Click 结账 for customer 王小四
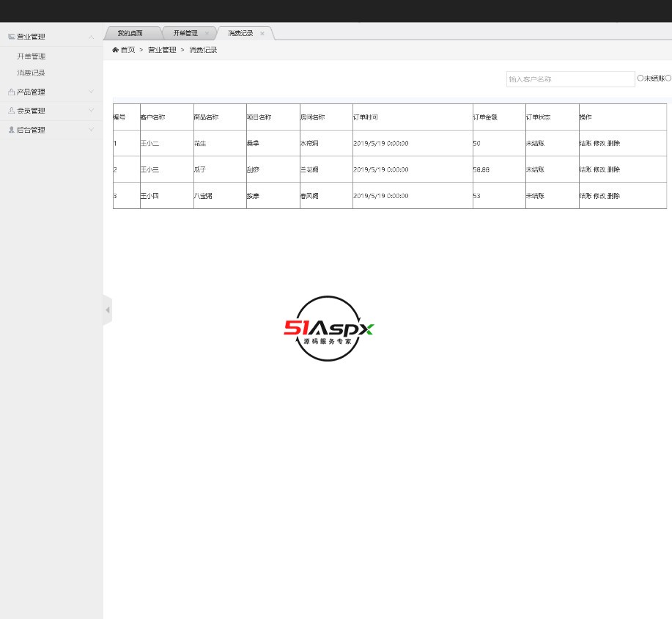672x619 pixels. pos(586,196)
